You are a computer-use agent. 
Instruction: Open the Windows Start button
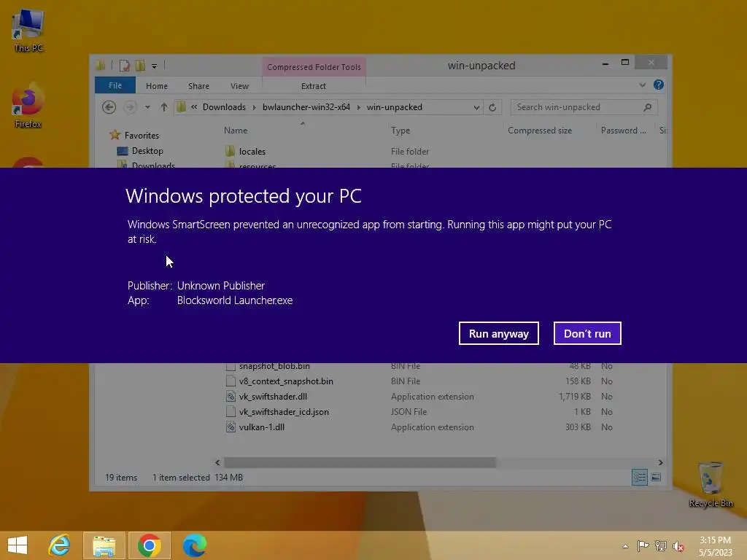tap(18, 545)
